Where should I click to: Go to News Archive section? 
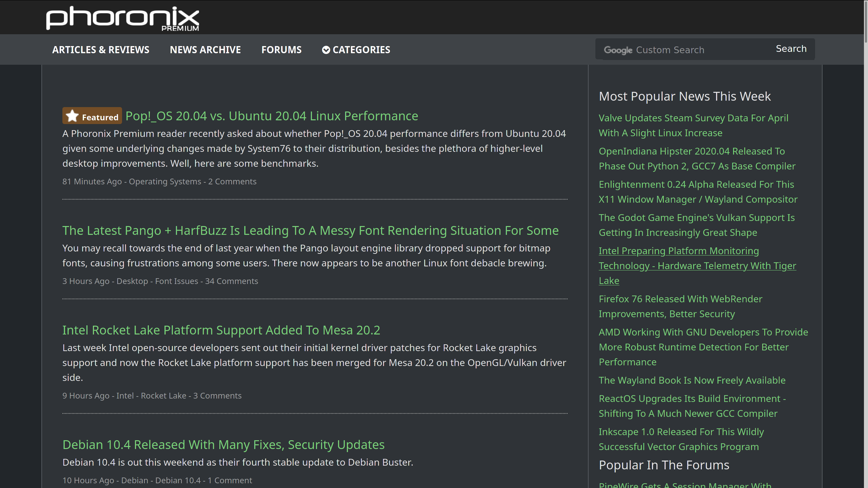(205, 50)
